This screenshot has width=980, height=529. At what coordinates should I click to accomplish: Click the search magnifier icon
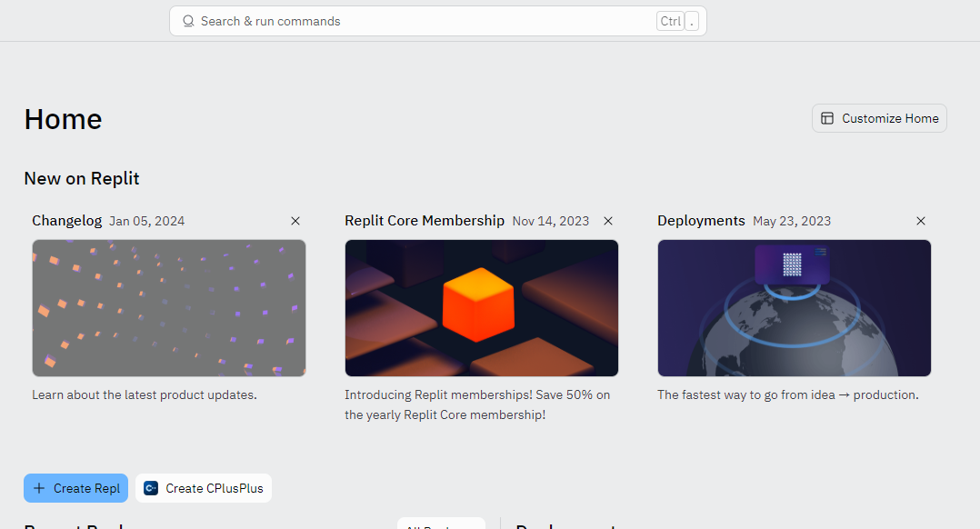point(188,21)
